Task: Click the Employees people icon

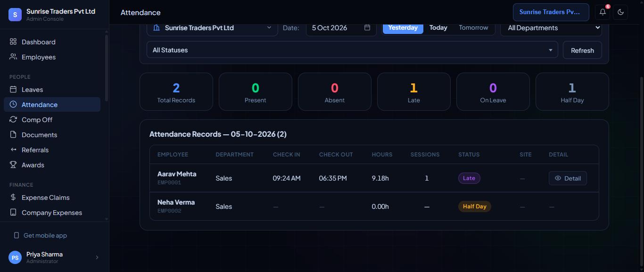Action: [13, 57]
